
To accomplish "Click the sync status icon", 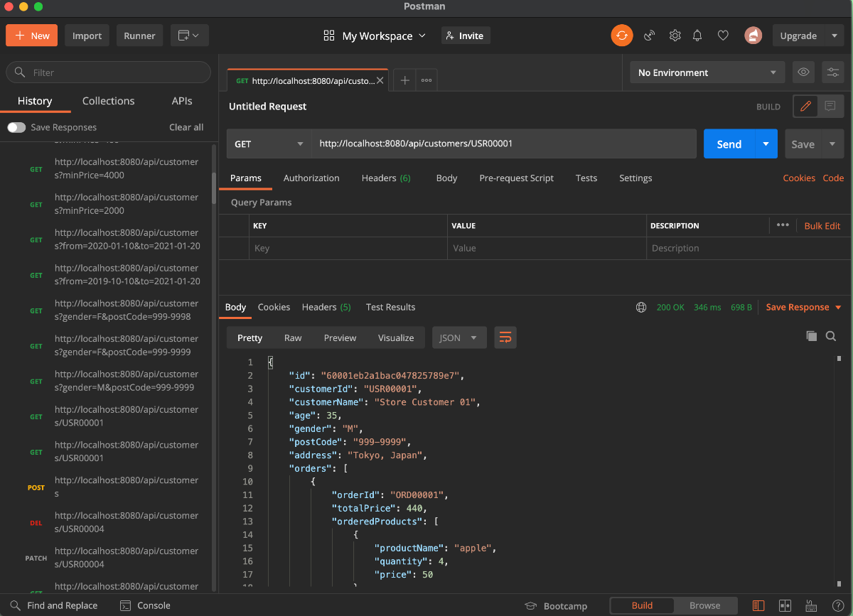I will pyautogui.click(x=622, y=36).
